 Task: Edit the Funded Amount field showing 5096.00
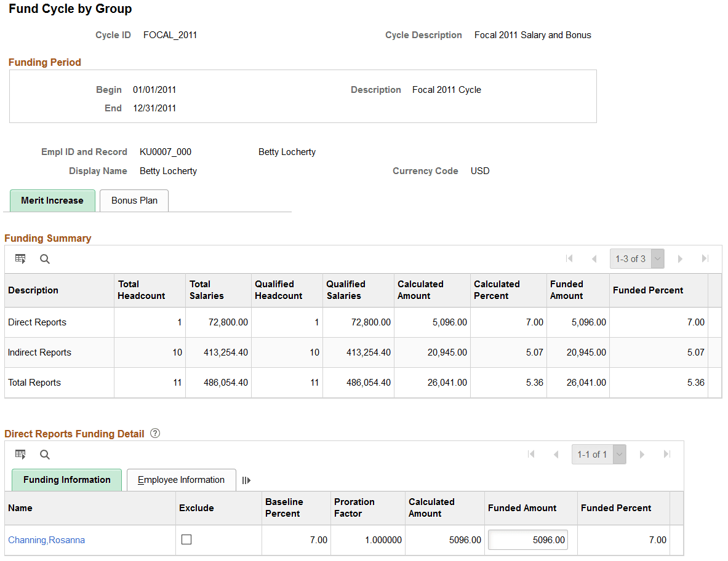[x=528, y=539]
